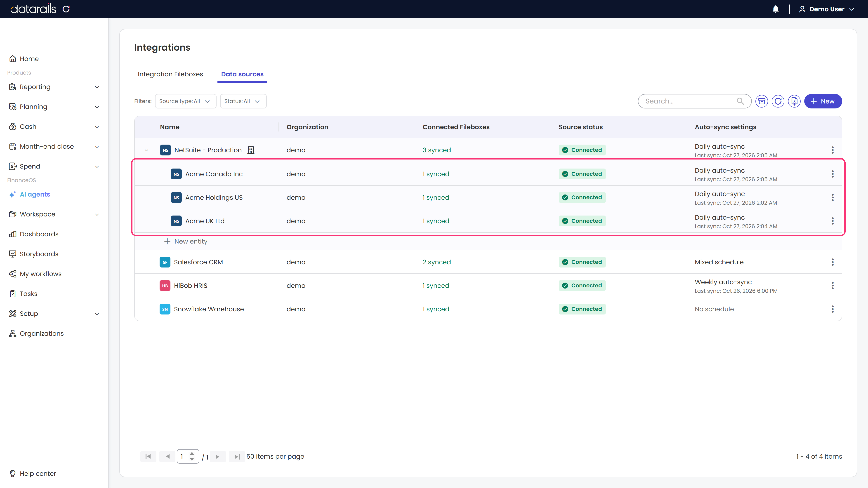Open the 2 synced link for Salesforce CRM

pos(436,262)
